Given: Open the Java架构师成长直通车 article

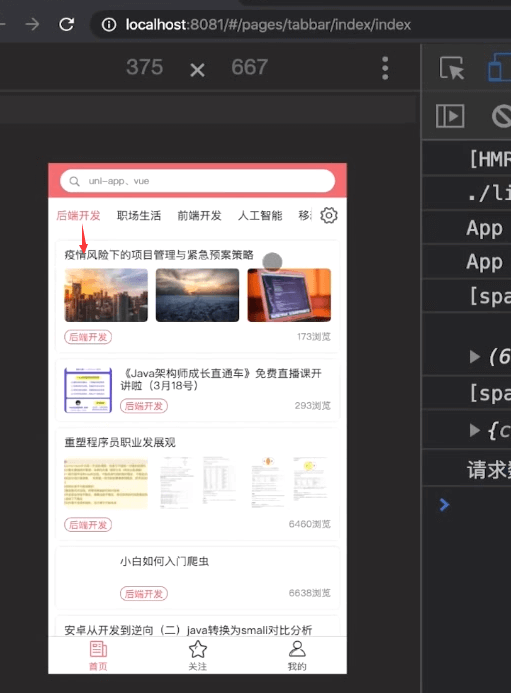Looking at the screenshot, I should [x=221, y=379].
